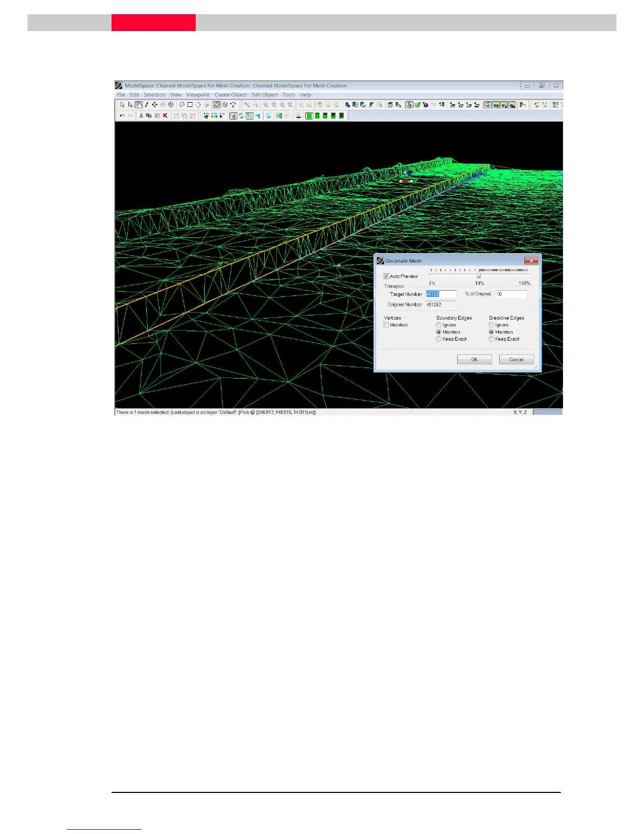Click the decimation percentage slider handle
Screen dimensions: 644x834
pyautogui.click(x=479, y=275)
